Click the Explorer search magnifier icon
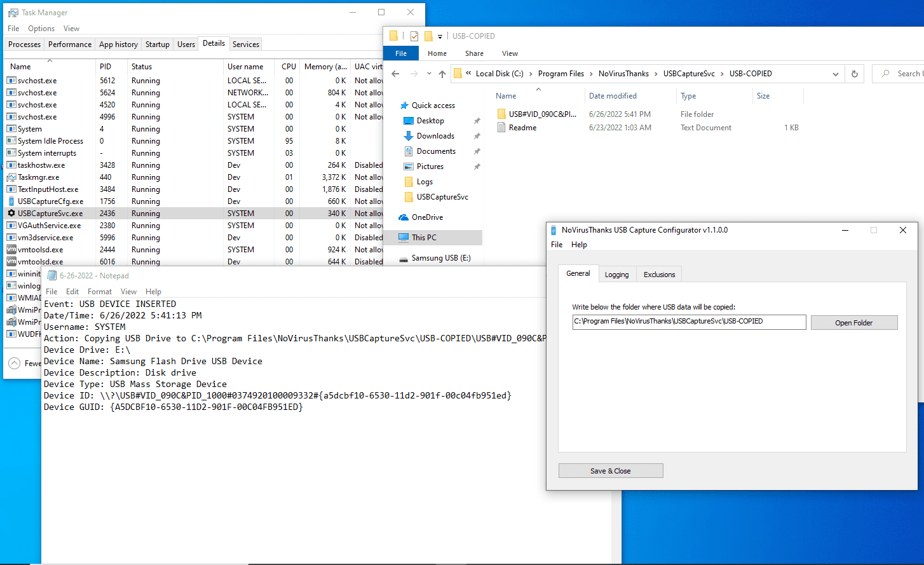This screenshot has height=565, width=924. (x=885, y=74)
